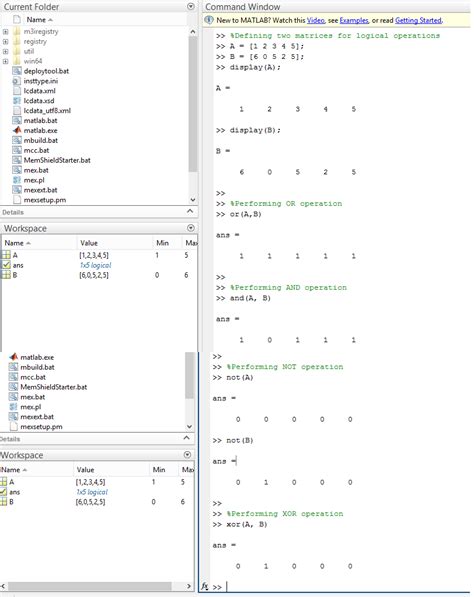Screen dimensions: 474x597
Task: Click the MATLAB logo icon of upper matlab.exe
Action: pyautogui.click(x=17, y=130)
